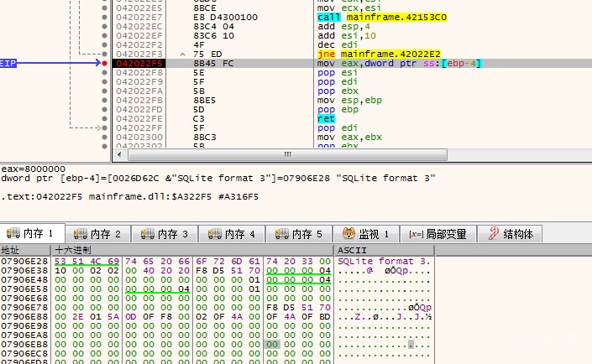
Task: Open the 结构体 struct tab
Action: point(510,234)
